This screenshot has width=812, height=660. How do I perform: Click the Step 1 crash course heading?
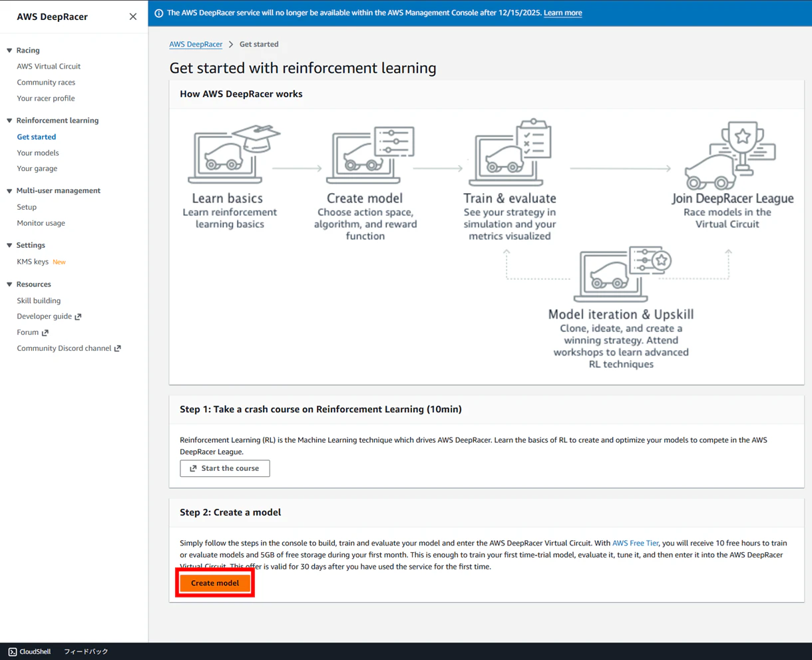321,410
